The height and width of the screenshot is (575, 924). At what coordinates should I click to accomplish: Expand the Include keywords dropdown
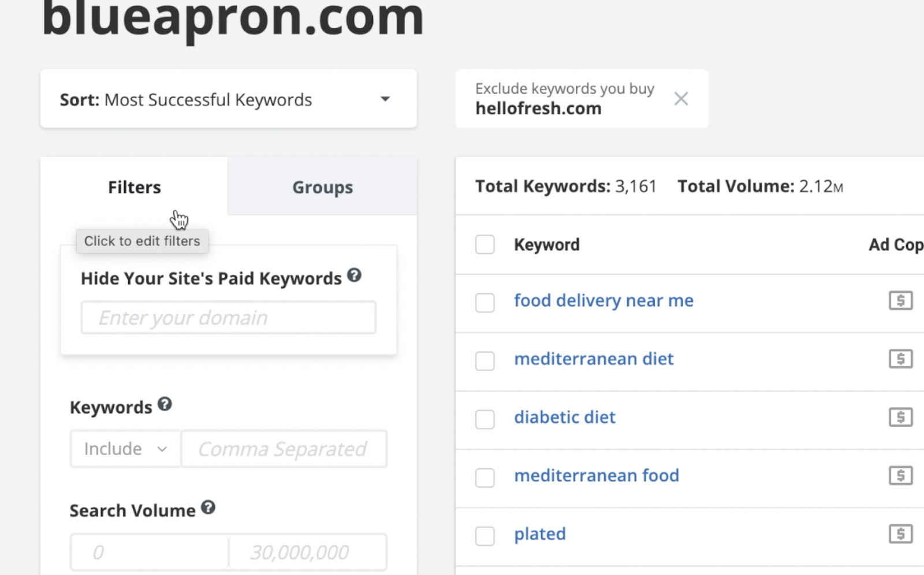coord(125,449)
